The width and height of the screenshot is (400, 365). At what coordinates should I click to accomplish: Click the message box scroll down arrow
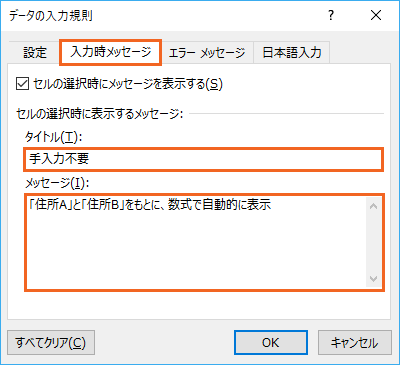[374, 278]
